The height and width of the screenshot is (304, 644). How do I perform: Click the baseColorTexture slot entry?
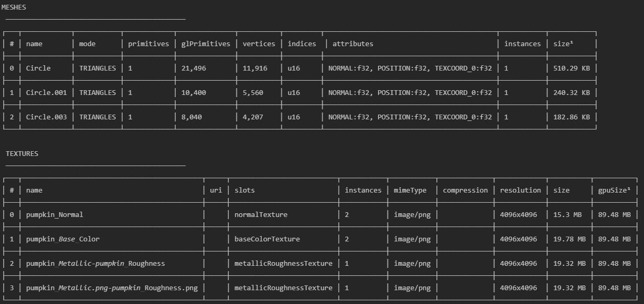click(x=267, y=239)
